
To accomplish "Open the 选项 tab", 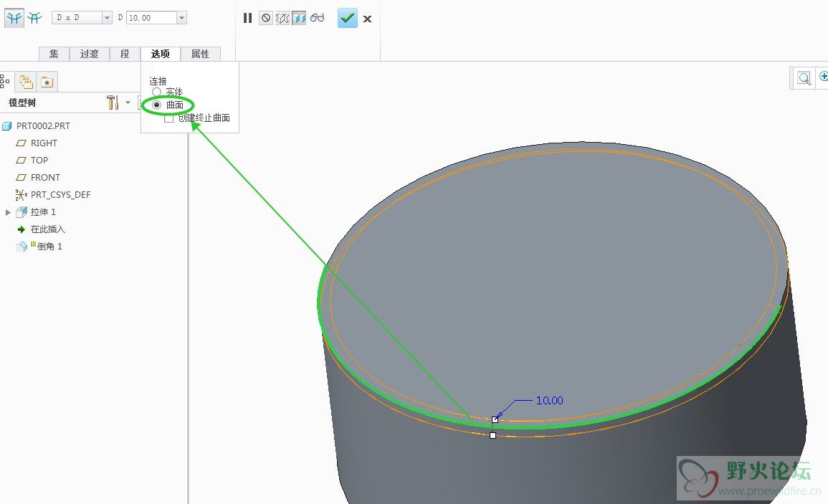I will click(x=161, y=54).
